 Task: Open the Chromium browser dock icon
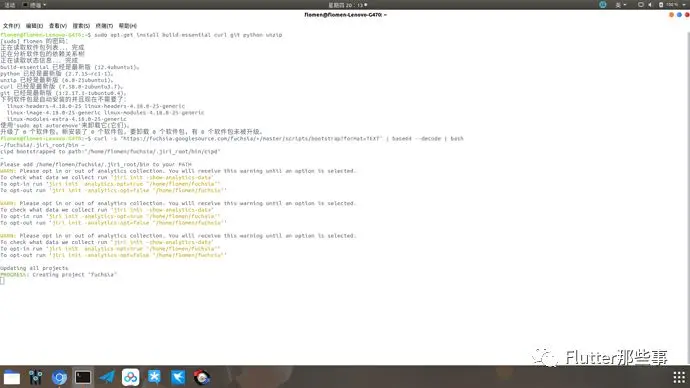pos(59,377)
